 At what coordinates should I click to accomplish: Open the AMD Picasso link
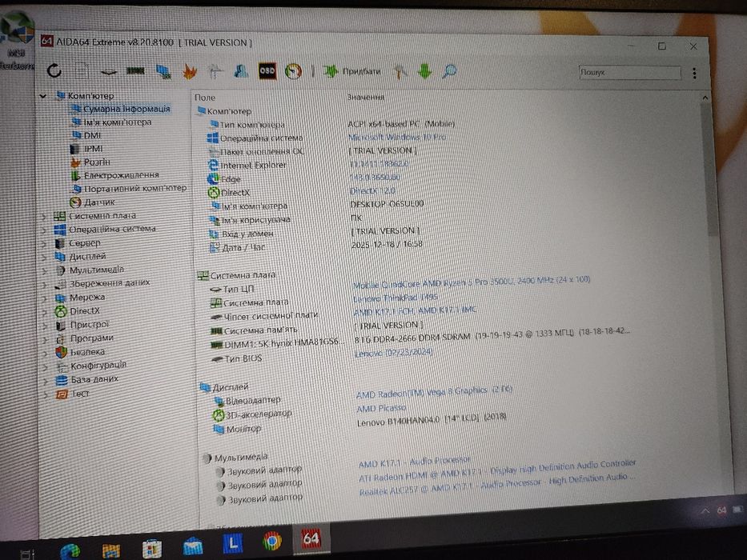coord(381,409)
